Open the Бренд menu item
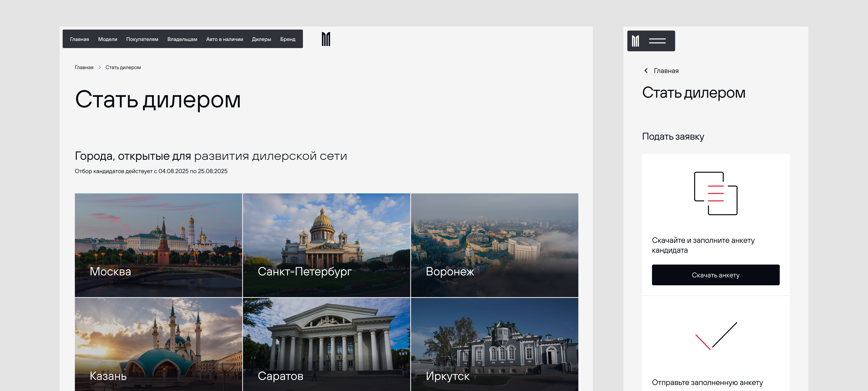The height and width of the screenshot is (391, 868). coord(288,39)
